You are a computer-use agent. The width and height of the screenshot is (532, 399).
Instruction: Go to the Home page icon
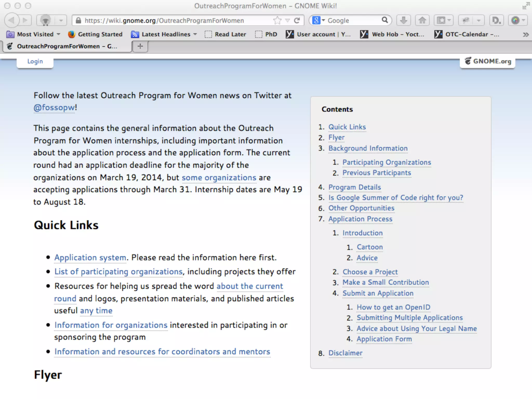coord(422,20)
